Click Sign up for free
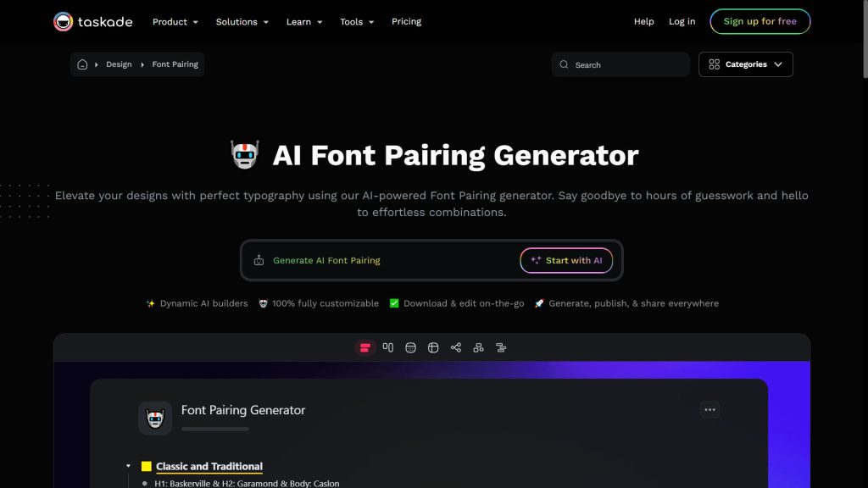 759,21
